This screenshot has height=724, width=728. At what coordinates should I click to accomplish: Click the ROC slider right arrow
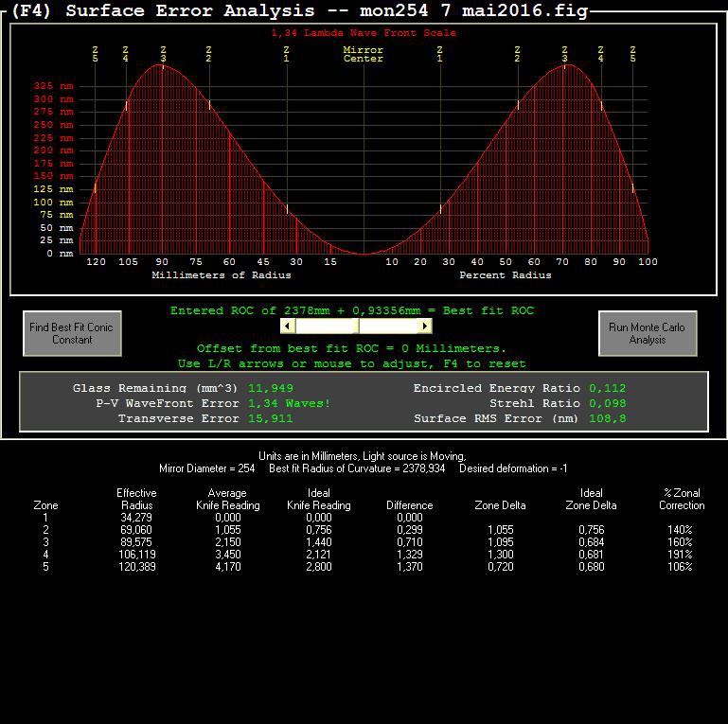coord(425,326)
